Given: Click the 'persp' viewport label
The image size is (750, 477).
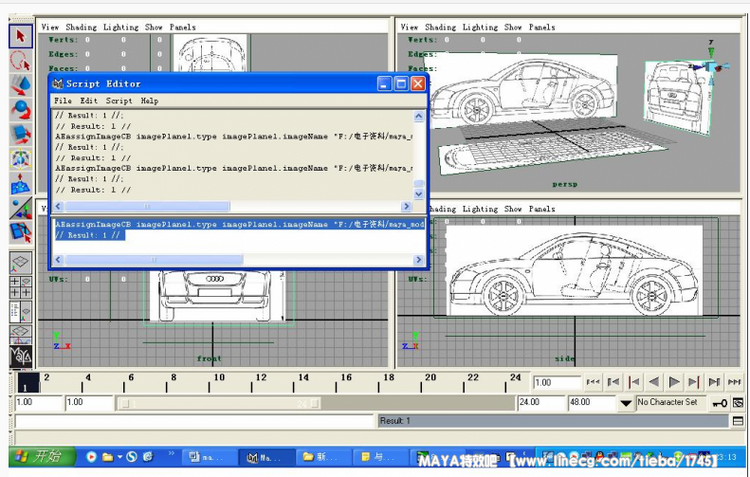Looking at the screenshot, I should 565,184.
